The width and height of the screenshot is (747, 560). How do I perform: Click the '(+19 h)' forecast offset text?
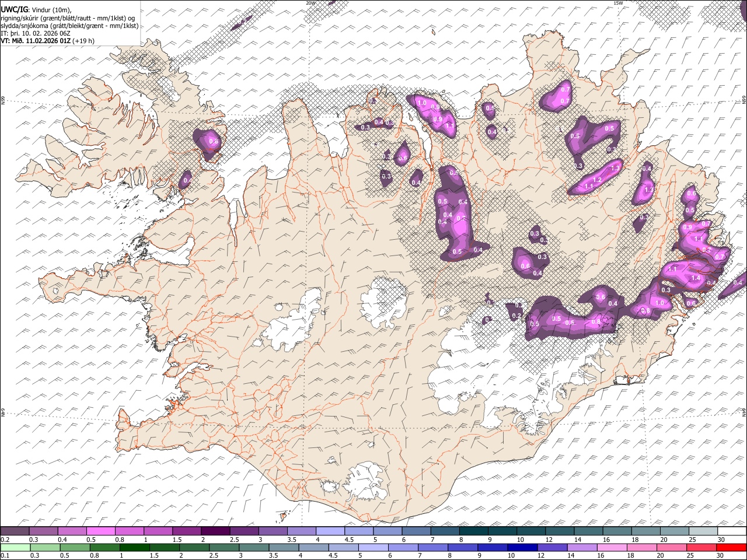(x=84, y=41)
